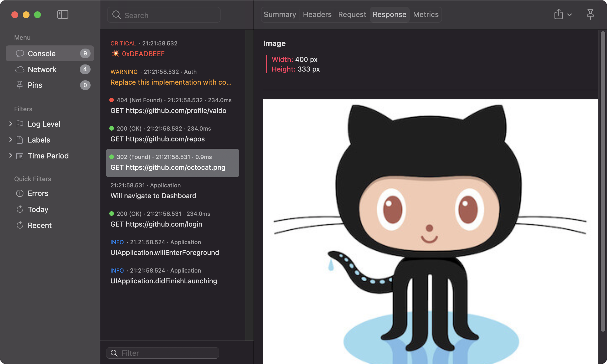Apply the Recent quick filter
Viewport: 607px width, 364px height.
pos(50,225)
